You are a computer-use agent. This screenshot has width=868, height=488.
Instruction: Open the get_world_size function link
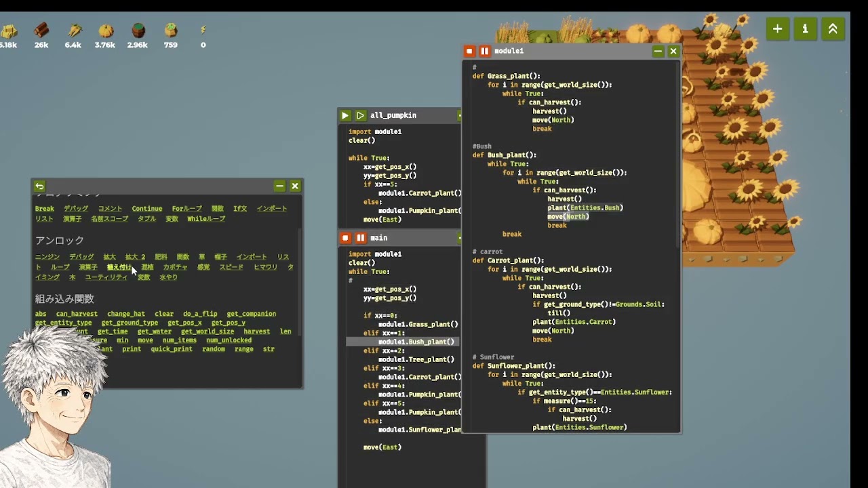208,331
